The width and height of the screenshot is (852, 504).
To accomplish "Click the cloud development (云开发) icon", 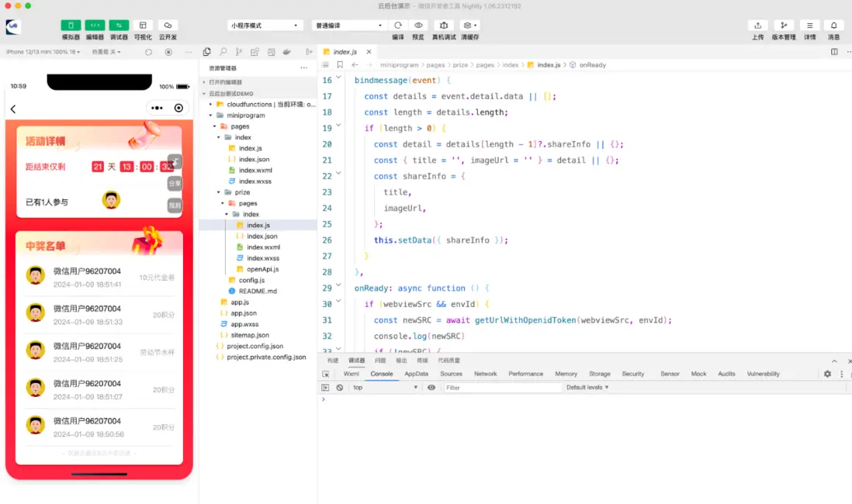I will pos(168,26).
